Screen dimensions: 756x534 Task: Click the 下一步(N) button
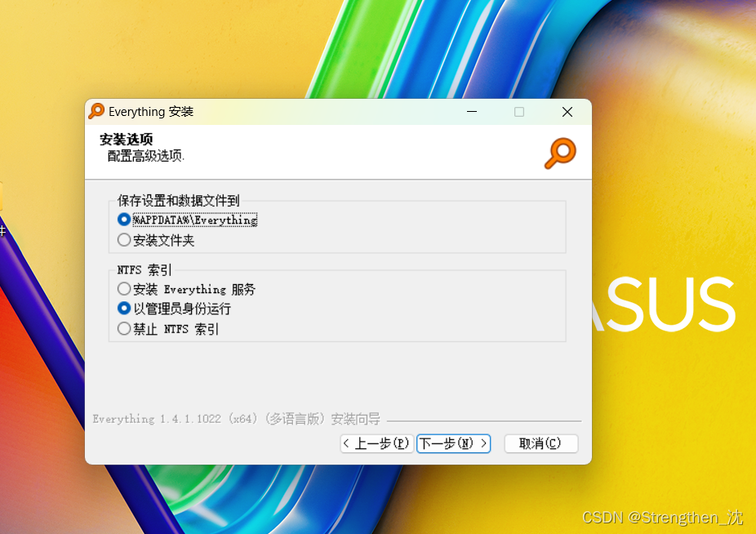[453, 443]
